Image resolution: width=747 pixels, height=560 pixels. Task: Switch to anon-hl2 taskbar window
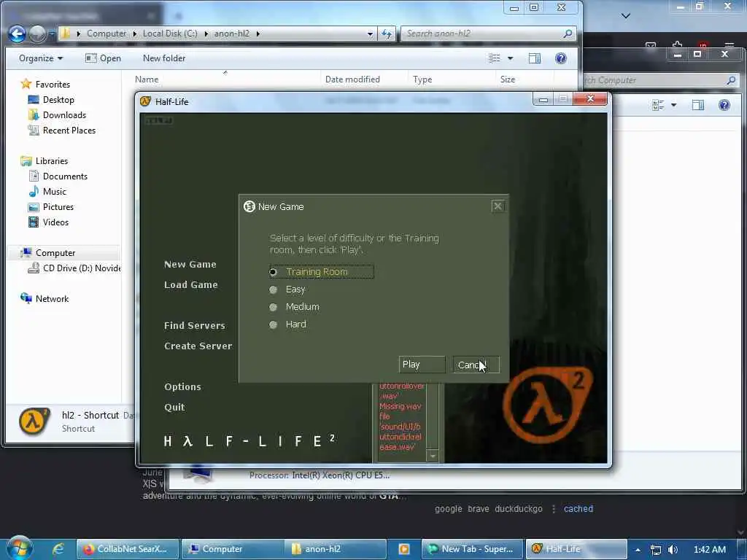click(x=335, y=549)
